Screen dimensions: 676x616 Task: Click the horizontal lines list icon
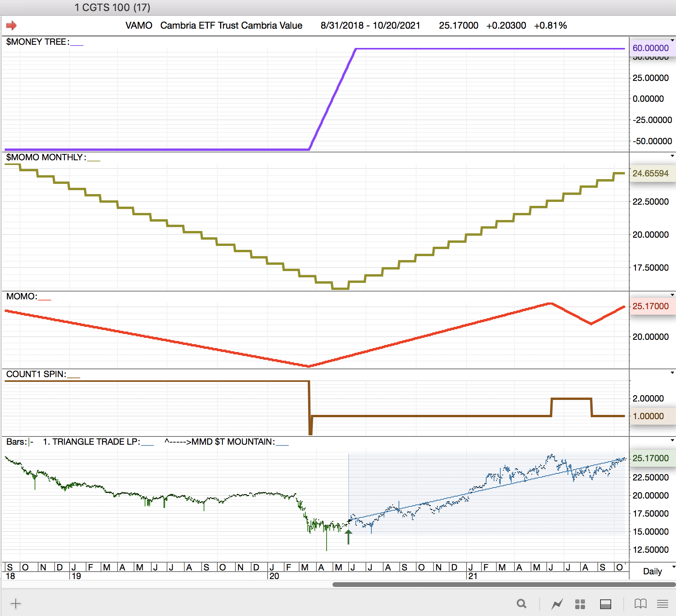[663, 603]
